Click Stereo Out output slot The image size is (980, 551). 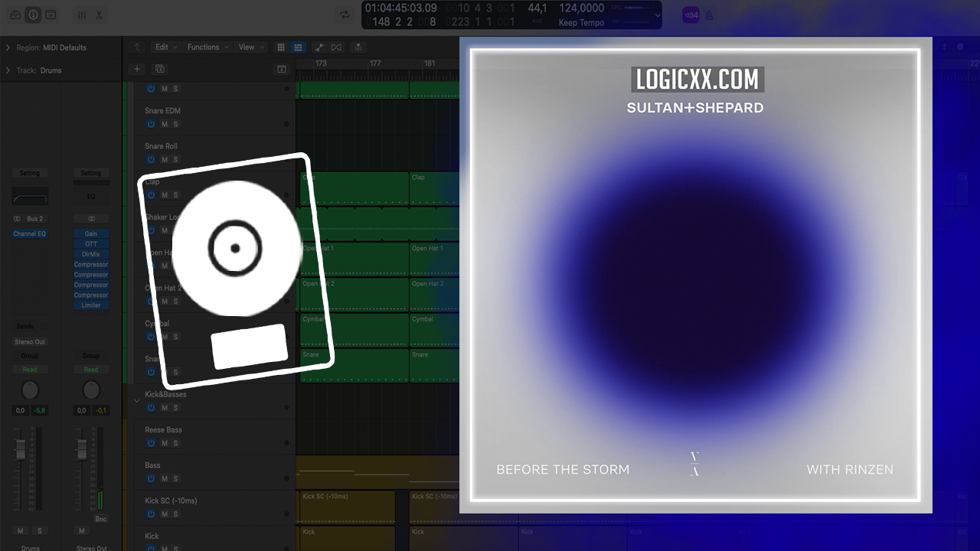pos(30,342)
